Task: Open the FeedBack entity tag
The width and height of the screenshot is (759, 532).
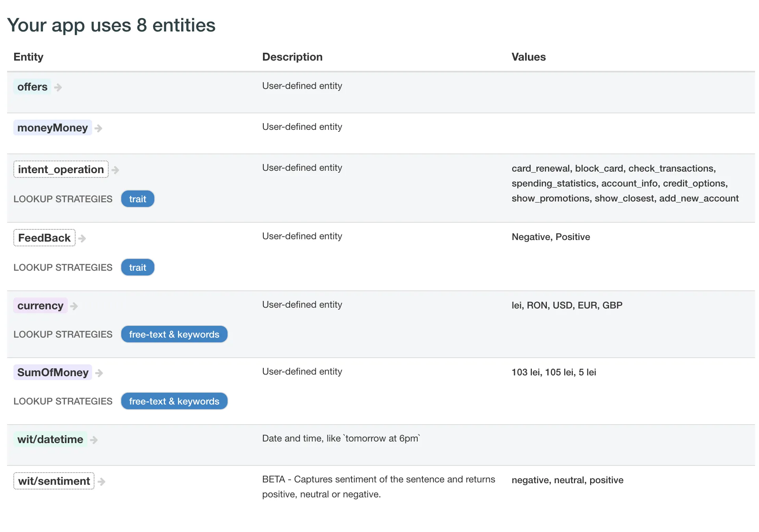Action: (x=44, y=238)
